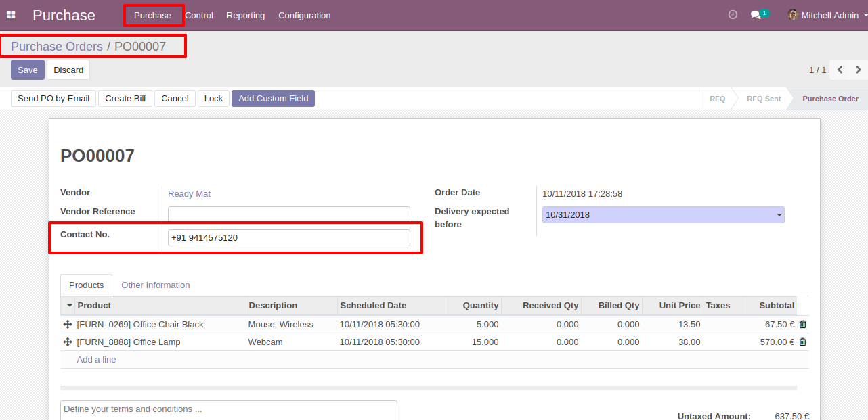Click the unit price 13.50 cell

pyautogui.click(x=673, y=325)
